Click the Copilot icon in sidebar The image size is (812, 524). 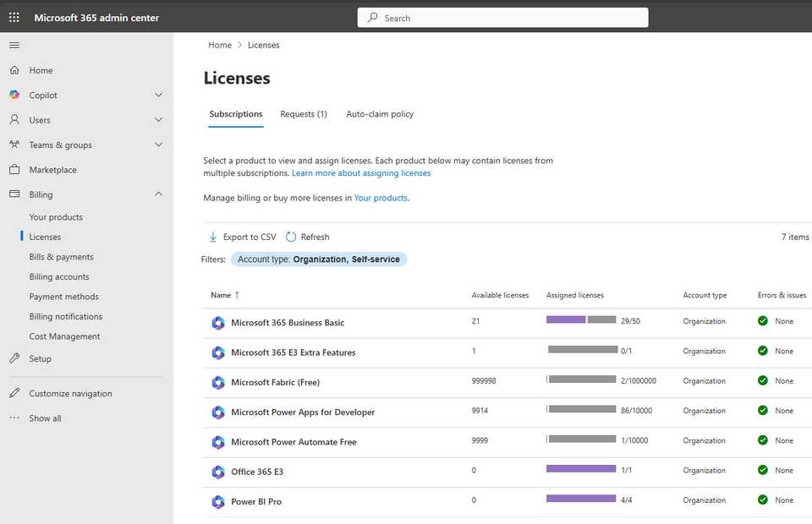tap(14, 96)
